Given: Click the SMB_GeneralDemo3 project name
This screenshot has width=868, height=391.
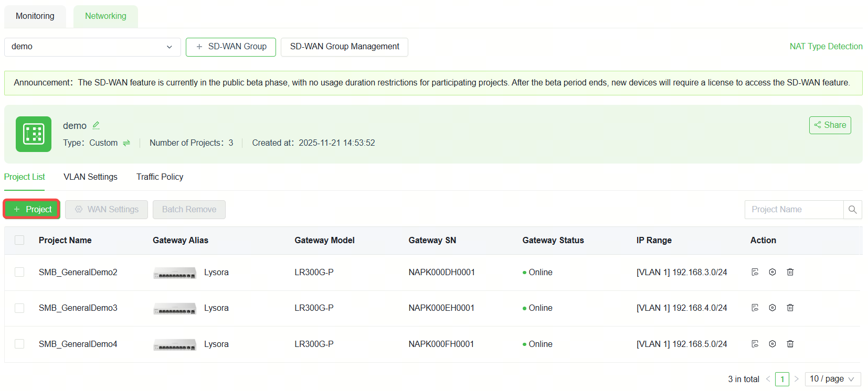Looking at the screenshot, I should coord(78,308).
